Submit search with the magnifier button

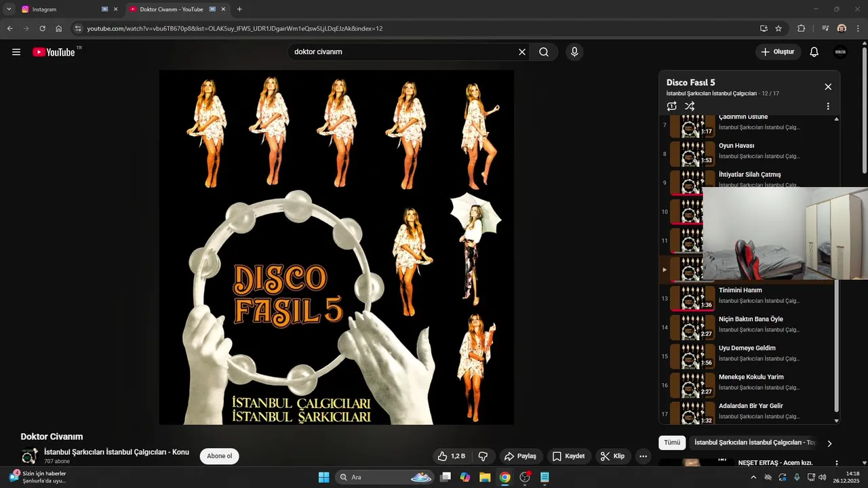click(544, 52)
